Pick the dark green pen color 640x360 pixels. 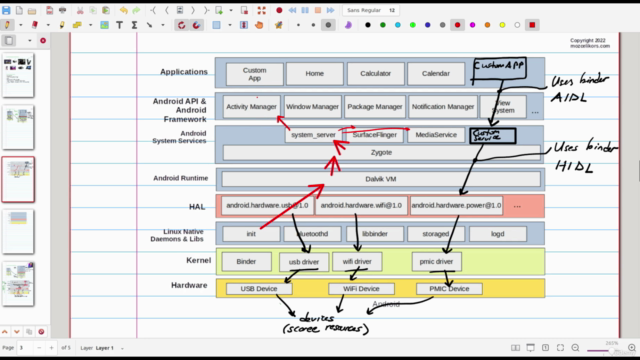point(383,25)
